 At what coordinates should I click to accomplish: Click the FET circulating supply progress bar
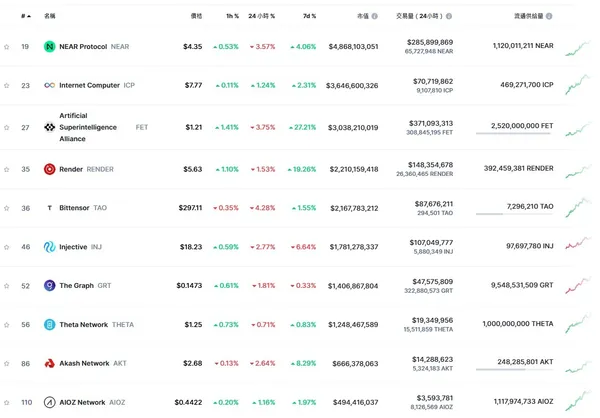[x=515, y=135]
